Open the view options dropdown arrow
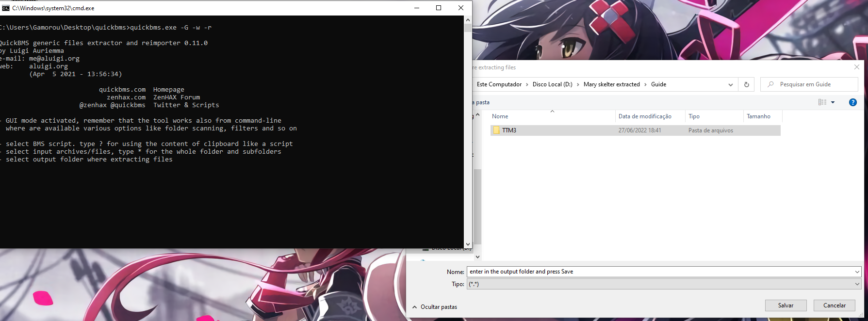Screen dimensions: 868x321 [x=833, y=102]
